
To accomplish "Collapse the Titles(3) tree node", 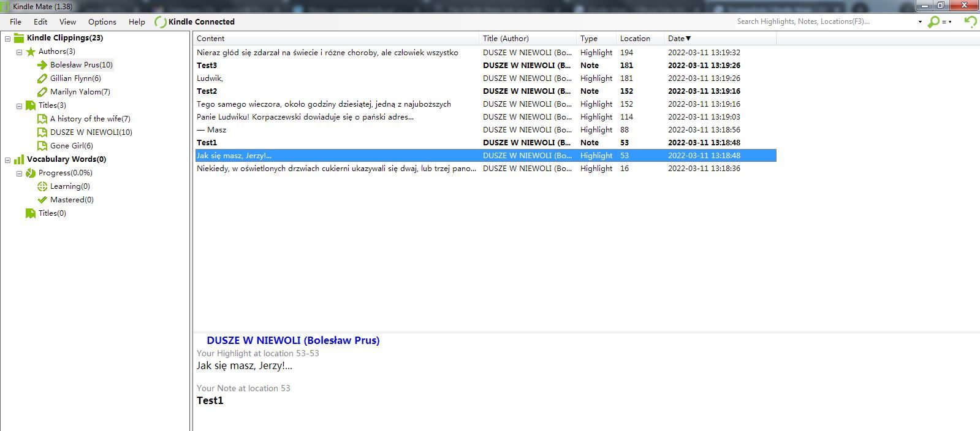I will tap(20, 106).
